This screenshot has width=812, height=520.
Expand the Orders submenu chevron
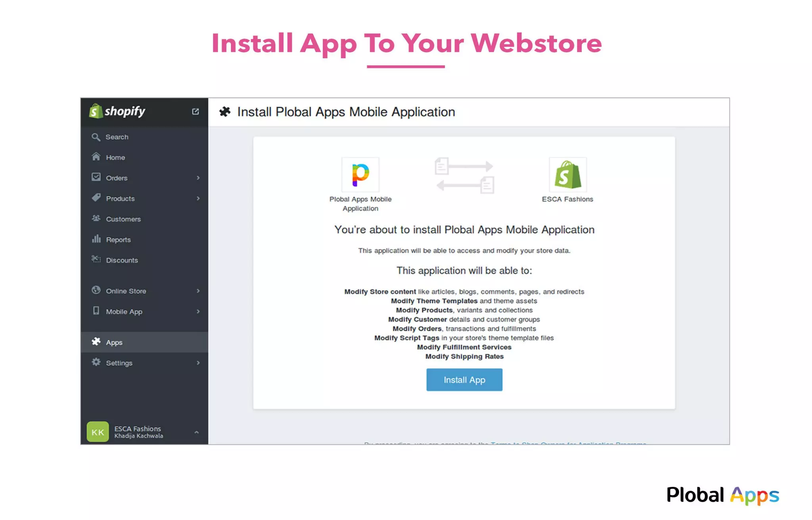pyautogui.click(x=198, y=178)
